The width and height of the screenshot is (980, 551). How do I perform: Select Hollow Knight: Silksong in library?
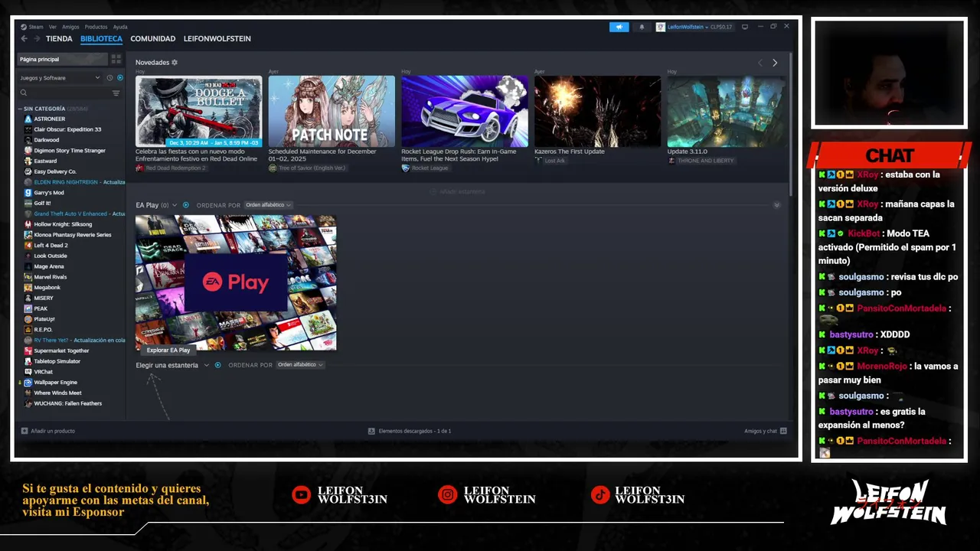(63, 224)
